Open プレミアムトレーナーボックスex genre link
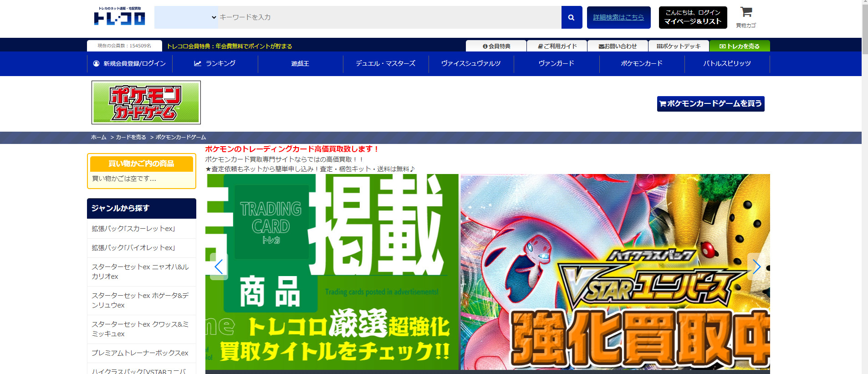Image resolution: width=868 pixels, height=374 pixels. (142, 353)
